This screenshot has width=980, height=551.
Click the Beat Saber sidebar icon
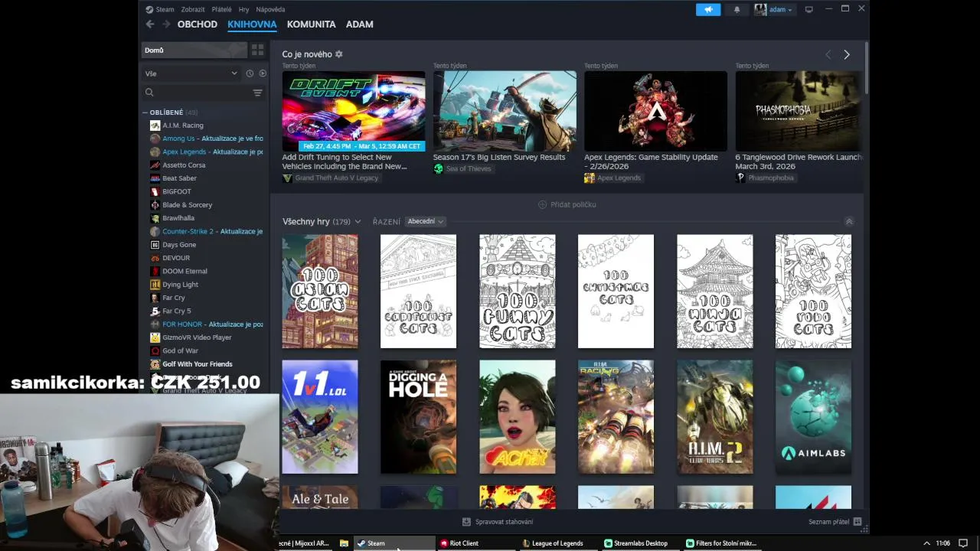point(155,178)
